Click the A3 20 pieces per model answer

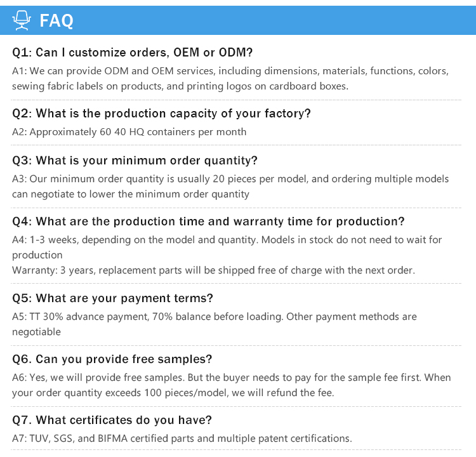click(x=230, y=187)
